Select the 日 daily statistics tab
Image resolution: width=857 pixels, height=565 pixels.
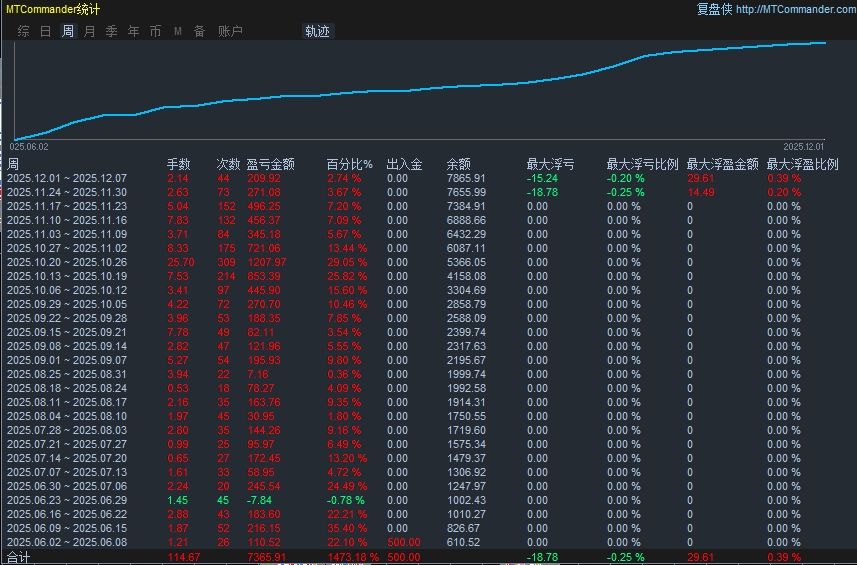[45, 31]
